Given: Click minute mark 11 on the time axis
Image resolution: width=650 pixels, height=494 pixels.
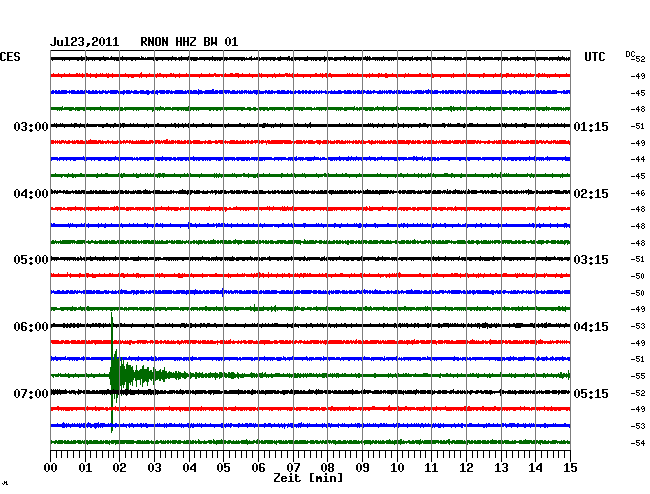Looking at the screenshot, I should point(431,468).
